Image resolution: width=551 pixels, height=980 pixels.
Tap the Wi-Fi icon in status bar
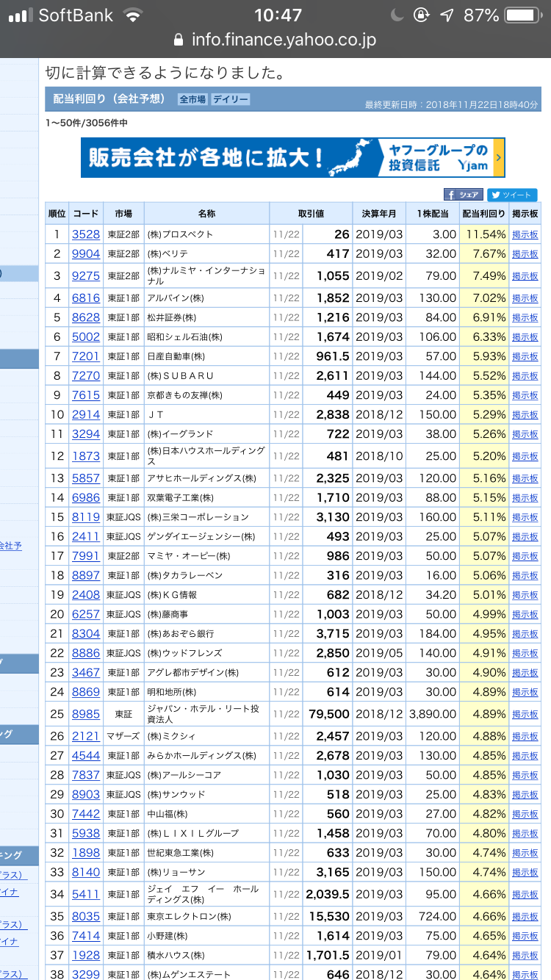(x=133, y=15)
